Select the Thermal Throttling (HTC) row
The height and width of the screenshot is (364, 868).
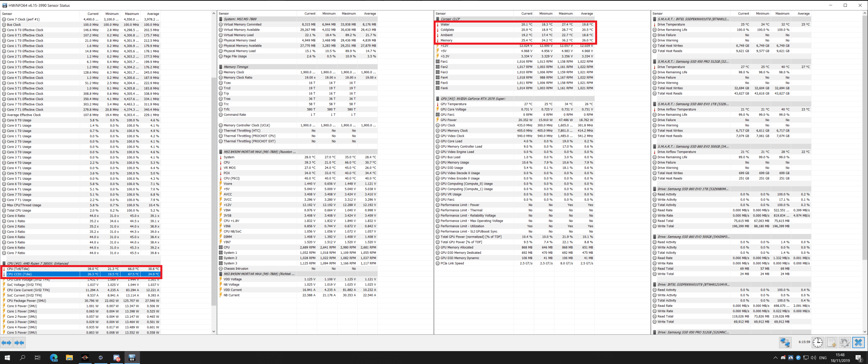click(x=298, y=131)
